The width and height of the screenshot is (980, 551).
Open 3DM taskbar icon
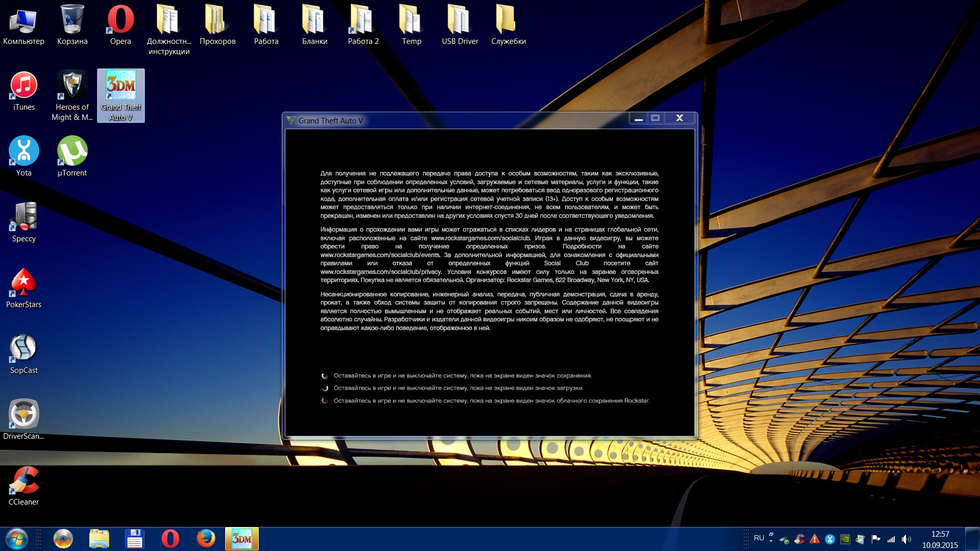coord(240,538)
